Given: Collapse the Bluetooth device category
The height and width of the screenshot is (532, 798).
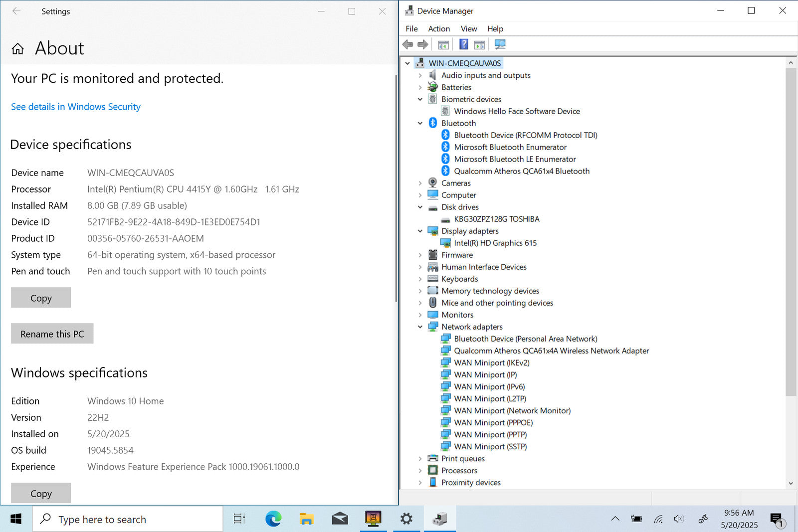Looking at the screenshot, I should [x=420, y=123].
